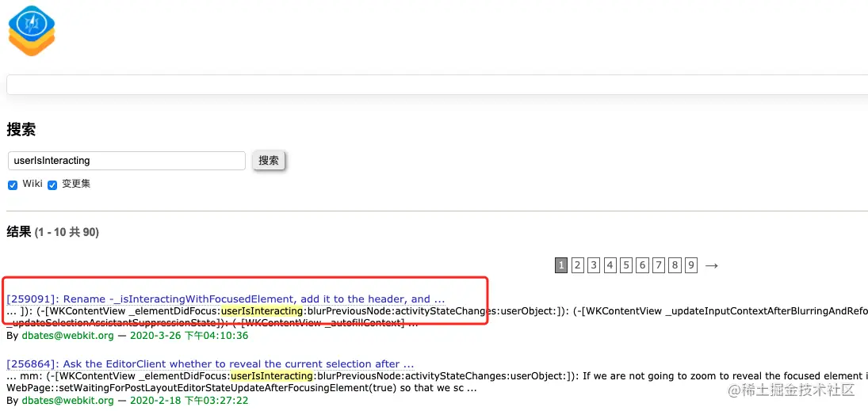The height and width of the screenshot is (411, 868).
Task: Open changeset [259091] result link
Action: (x=226, y=299)
